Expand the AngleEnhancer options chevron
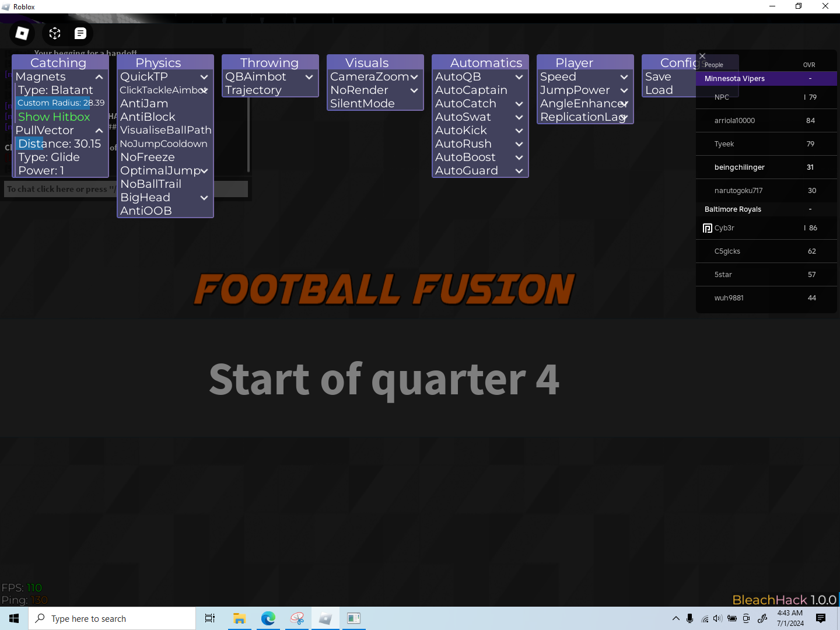The width and height of the screenshot is (840, 630). pos(624,104)
